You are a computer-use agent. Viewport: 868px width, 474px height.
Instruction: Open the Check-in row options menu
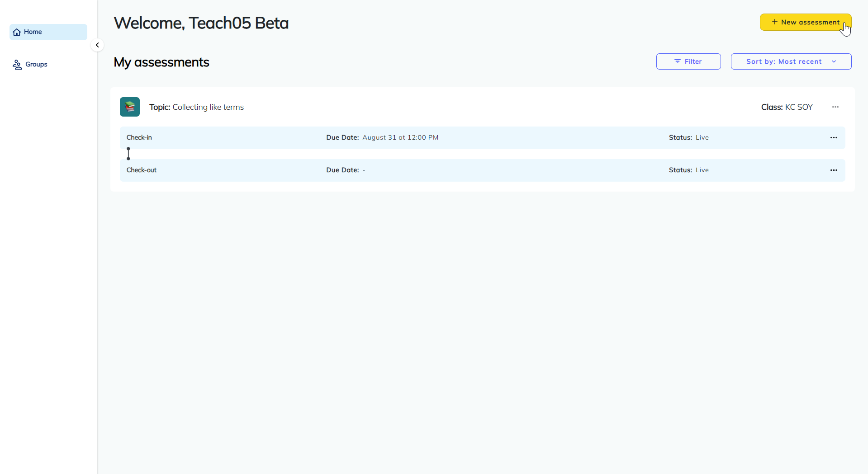coord(833,138)
